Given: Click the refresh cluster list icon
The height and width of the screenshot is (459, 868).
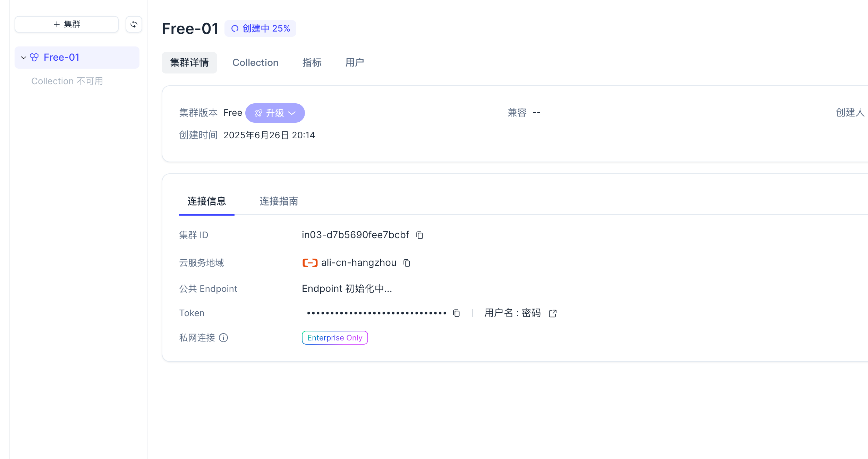Looking at the screenshot, I should click(134, 24).
